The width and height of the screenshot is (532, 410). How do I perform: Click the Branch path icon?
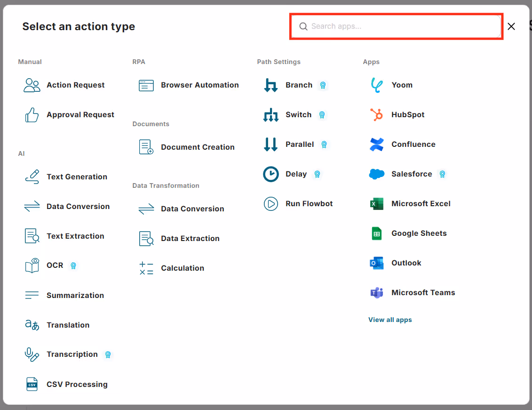[271, 85]
